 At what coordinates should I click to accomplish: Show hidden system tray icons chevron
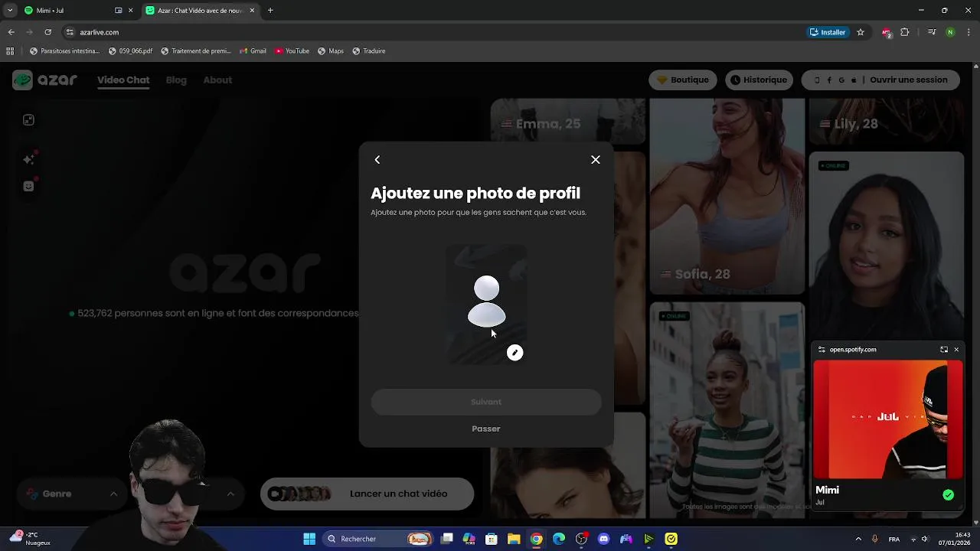858,539
